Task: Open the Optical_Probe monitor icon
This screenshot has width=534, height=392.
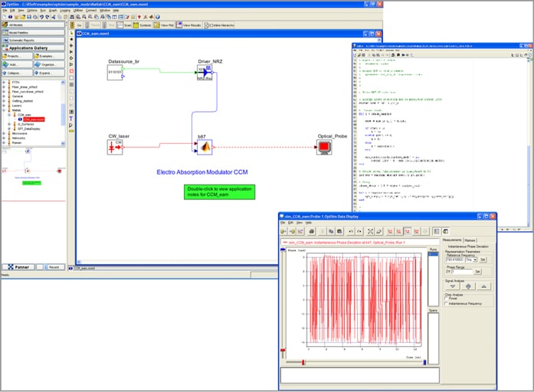Action: (325, 147)
